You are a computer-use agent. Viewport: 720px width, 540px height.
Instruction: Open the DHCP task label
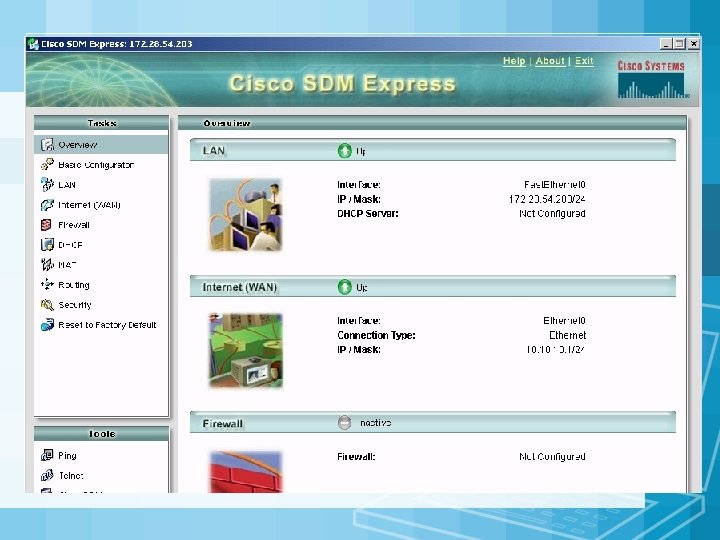pos(70,245)
